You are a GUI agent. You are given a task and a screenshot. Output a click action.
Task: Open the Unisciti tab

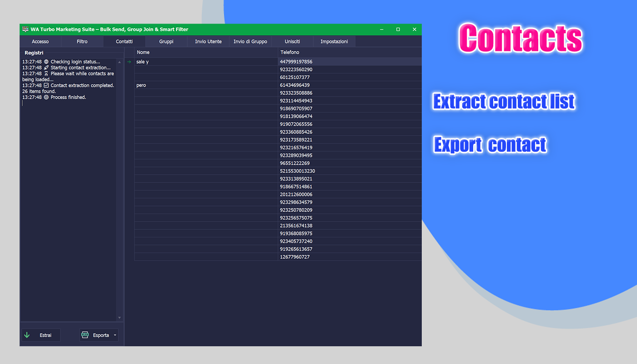point(292,41)
